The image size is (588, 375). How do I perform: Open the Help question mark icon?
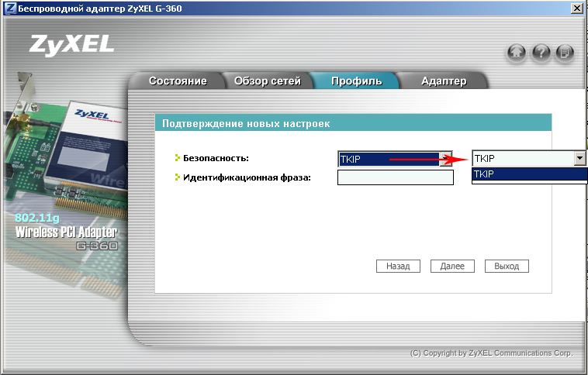pos(541,52)
